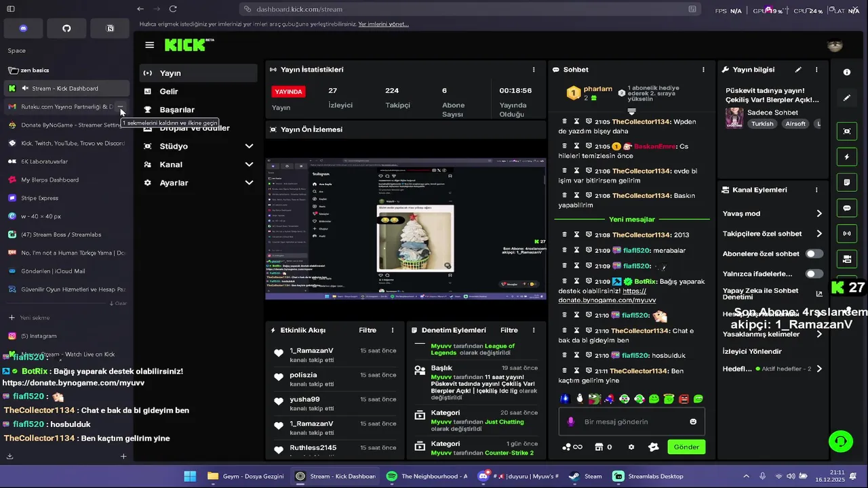This screenshot has width=868, height=488.
Task: Open the Kick hamburger menu
Action: click(x=150, y=45)
